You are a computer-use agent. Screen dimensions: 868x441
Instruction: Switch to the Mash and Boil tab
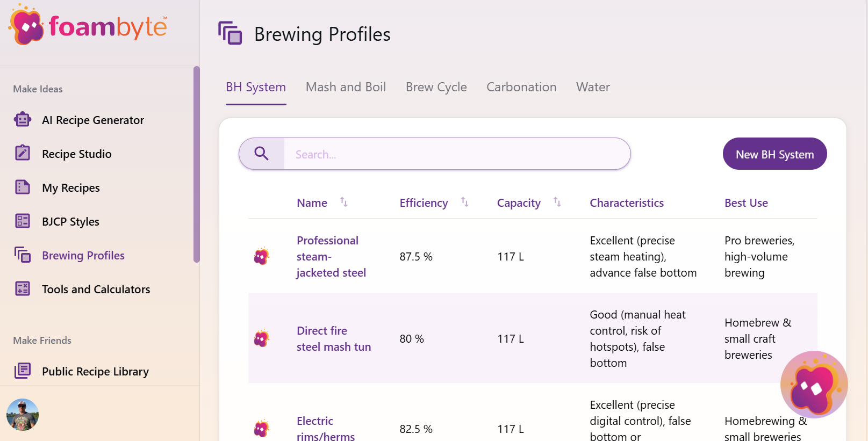click(346, 87)
